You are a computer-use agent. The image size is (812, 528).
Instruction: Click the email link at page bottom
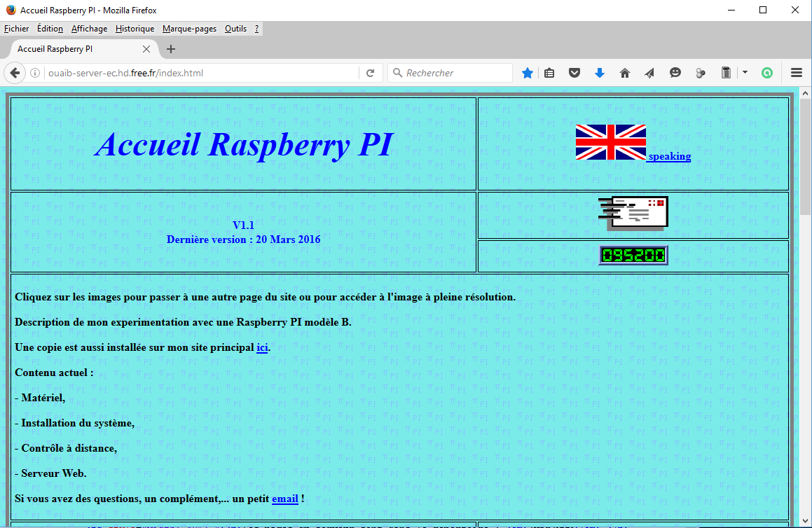click(x=284, y=499)
